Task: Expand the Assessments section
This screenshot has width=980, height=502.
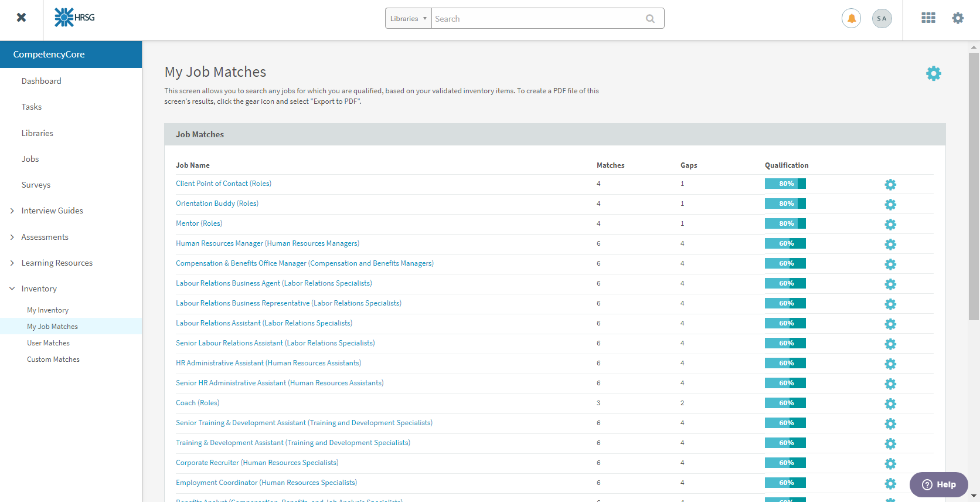Action: click(45, 237)
